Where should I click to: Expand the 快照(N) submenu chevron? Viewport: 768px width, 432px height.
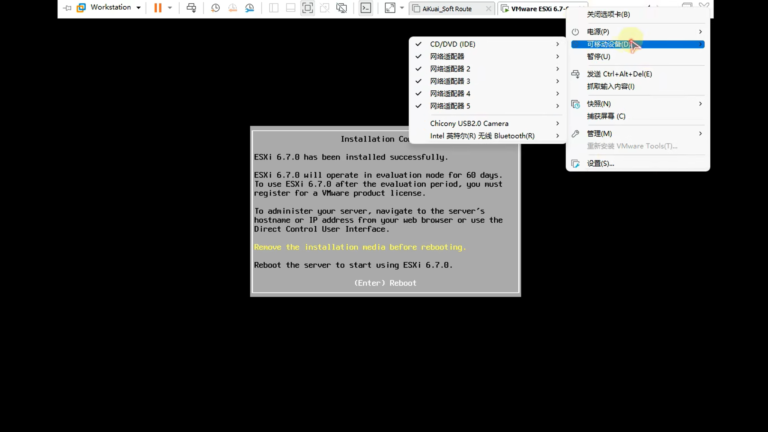[700, 104]
